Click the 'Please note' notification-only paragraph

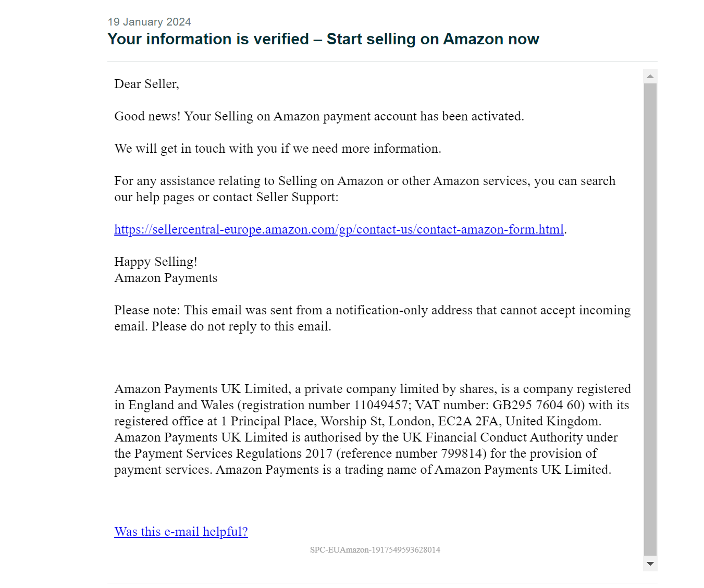[372, 318]
